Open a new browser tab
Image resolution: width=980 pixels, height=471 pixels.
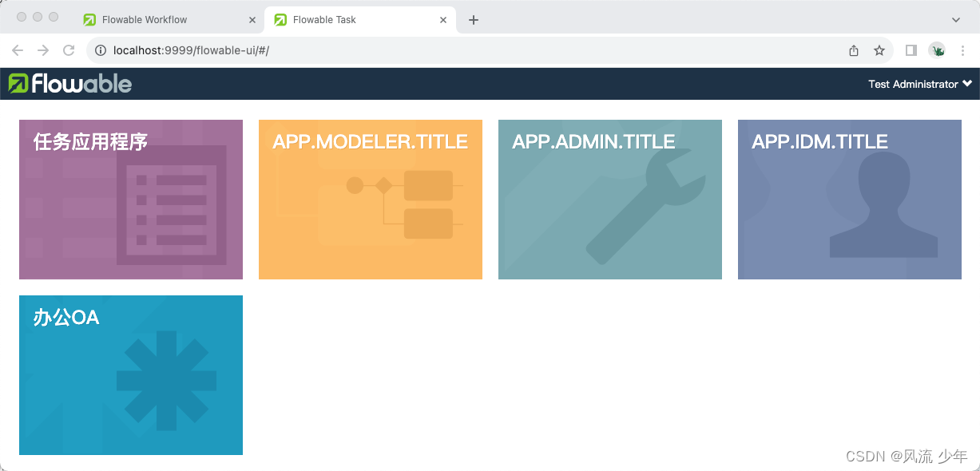click(474, 19)
